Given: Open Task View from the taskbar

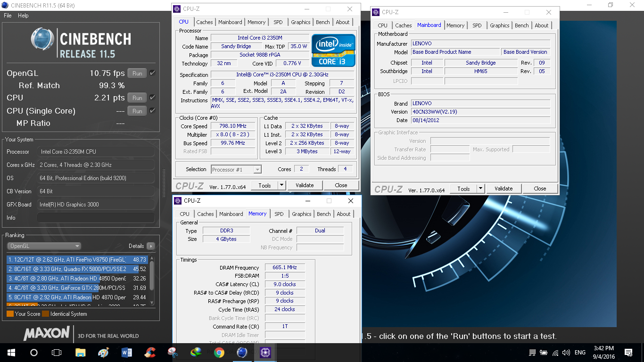Looking at the screenshot, I should coord(57,352).
